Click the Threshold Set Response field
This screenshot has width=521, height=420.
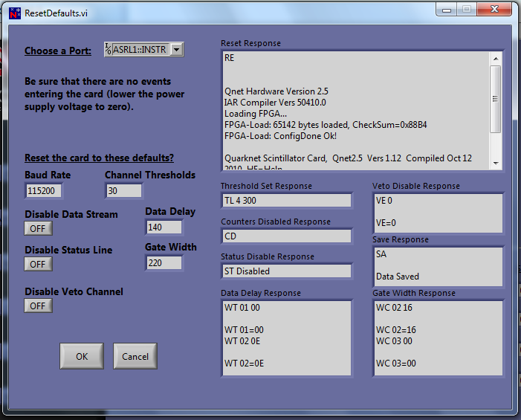[x=286, y=200]
